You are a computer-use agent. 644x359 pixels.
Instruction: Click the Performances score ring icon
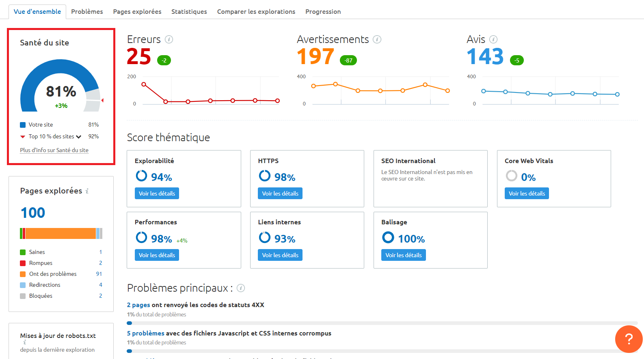point(141,237)
